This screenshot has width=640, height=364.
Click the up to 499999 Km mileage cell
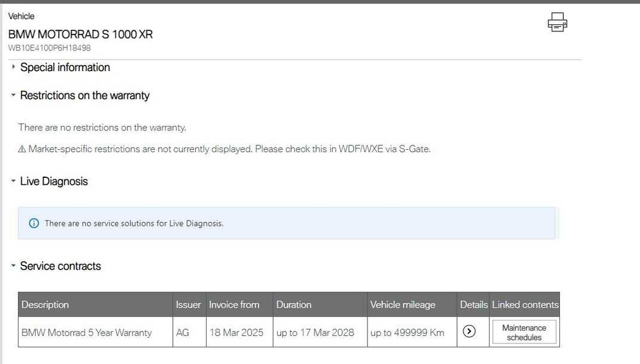[x=407, y=333]
